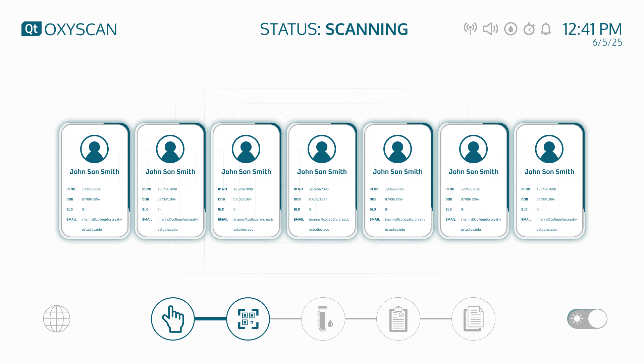
Task: Select the touch hand step icon
Action: click(173, 319)
